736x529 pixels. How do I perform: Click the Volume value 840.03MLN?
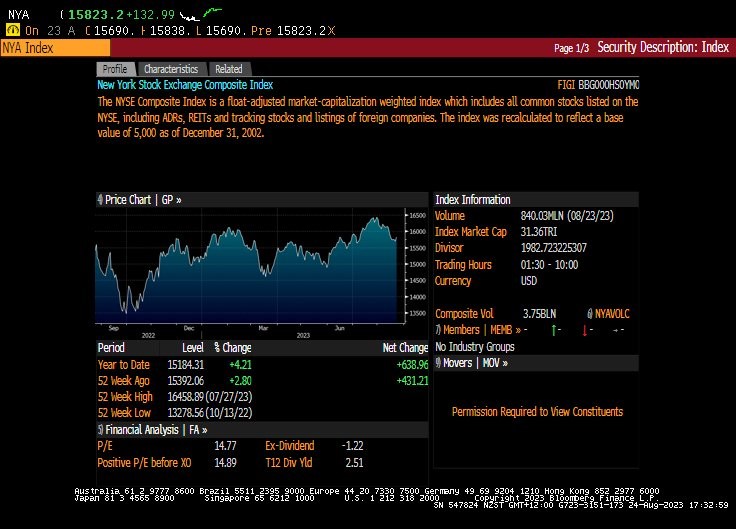tap(567, 216)
